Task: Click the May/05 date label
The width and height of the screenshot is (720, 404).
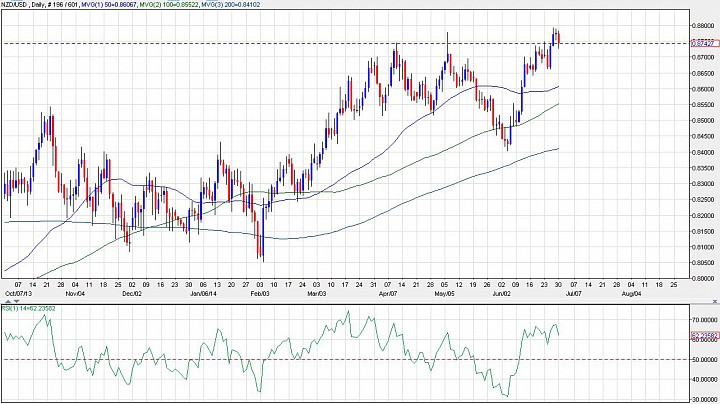Action: point(444,293)
